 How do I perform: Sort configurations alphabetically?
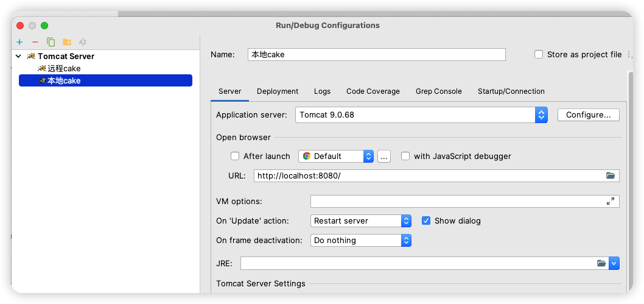coord(83,42)
